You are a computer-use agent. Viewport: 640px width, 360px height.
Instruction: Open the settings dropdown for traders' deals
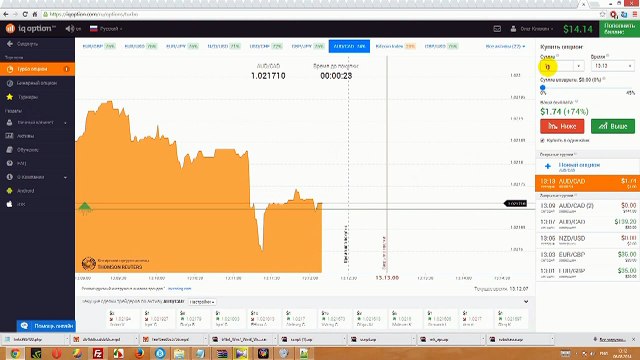click(202, 302)
